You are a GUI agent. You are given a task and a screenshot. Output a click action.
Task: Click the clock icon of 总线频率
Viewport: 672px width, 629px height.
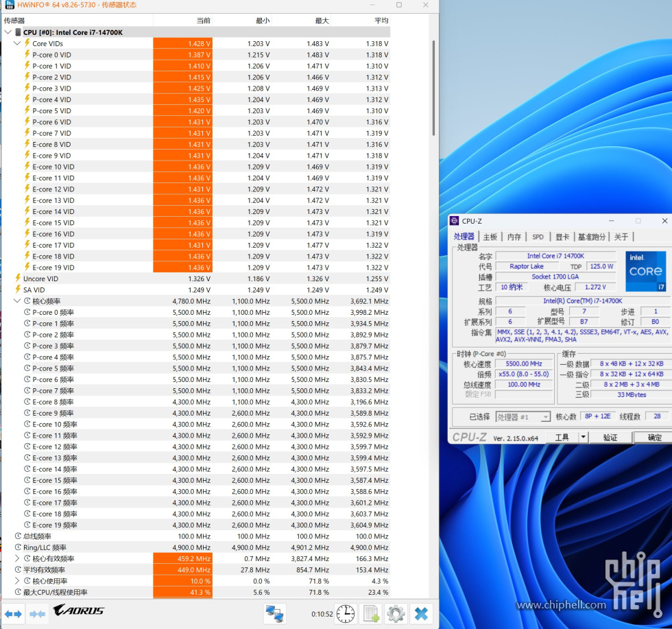[x=18, y=536]
